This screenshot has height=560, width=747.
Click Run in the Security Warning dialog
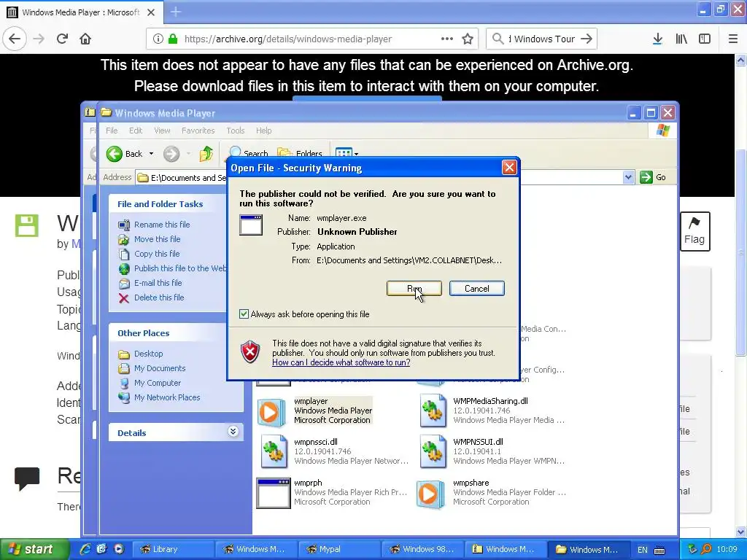tap(414, 288)
